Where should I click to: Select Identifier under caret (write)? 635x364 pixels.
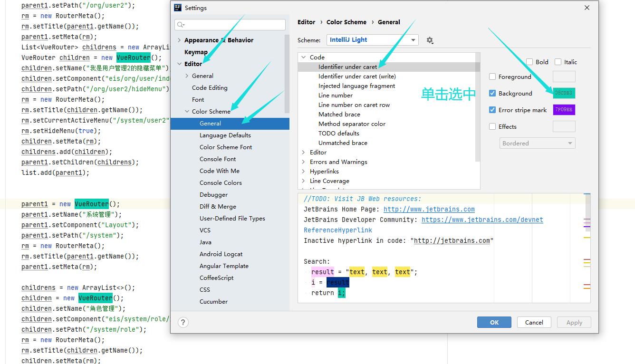coord(357,76)
